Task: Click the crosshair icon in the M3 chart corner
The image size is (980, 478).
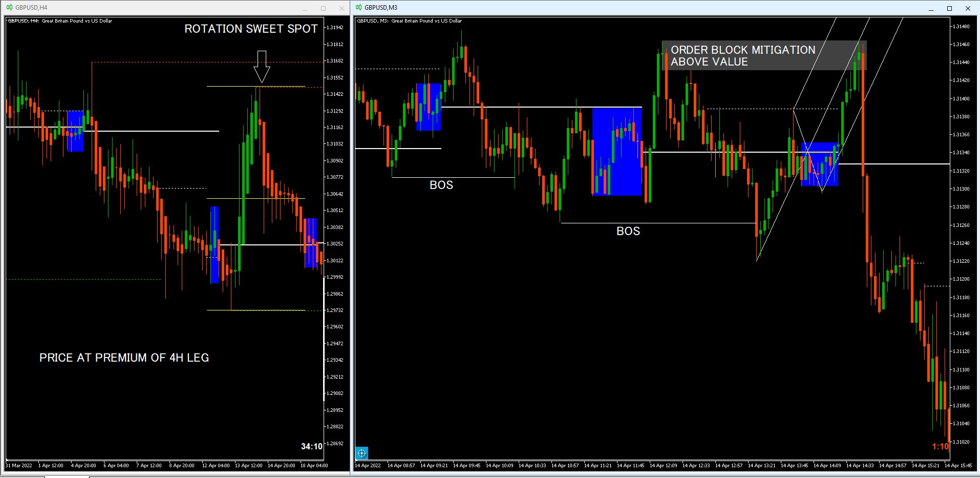Action: click(x=361, y=453)
